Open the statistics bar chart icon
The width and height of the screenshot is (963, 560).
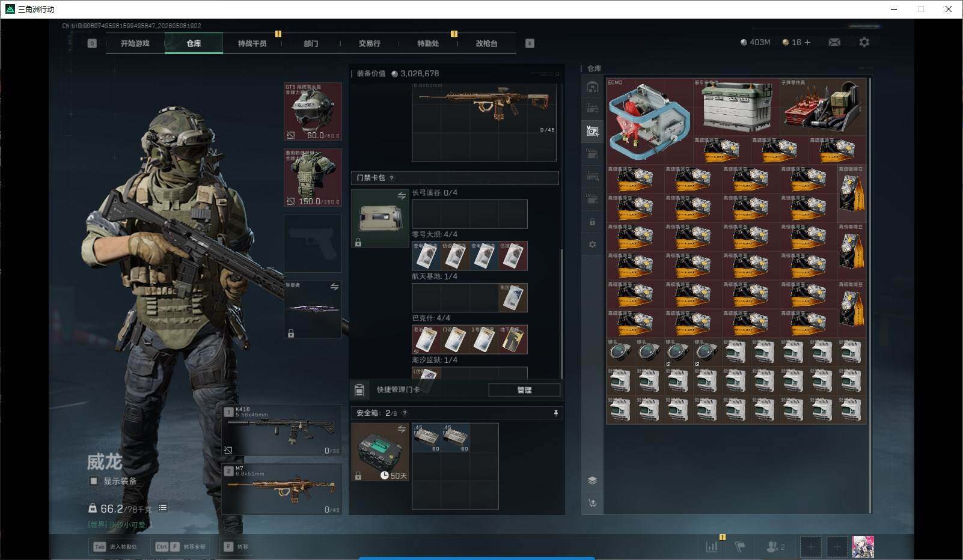tap(712, 547)
